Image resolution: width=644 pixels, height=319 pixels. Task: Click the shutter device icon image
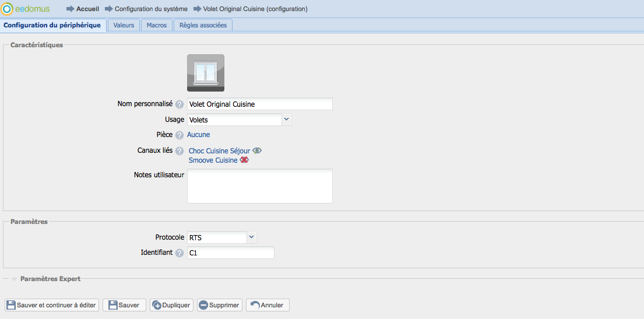coord(205,73)
